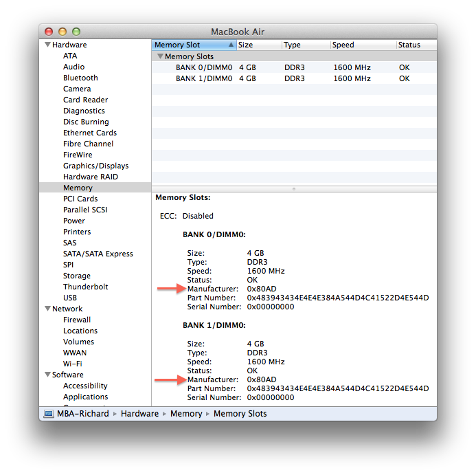Collapse the Hardware section triangle
This screenshot has width=476, height=475.
pos(47,45)
